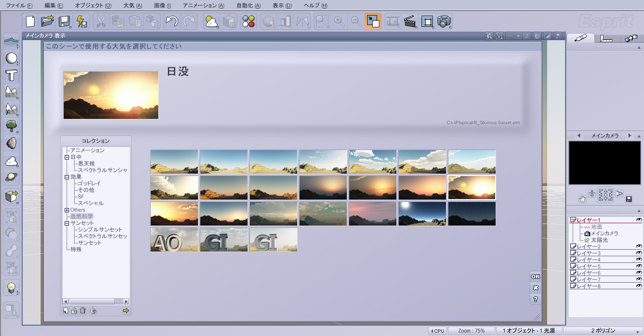
Task: Hide レイヤー2 using its eye icon
Action: click(639, 246)
